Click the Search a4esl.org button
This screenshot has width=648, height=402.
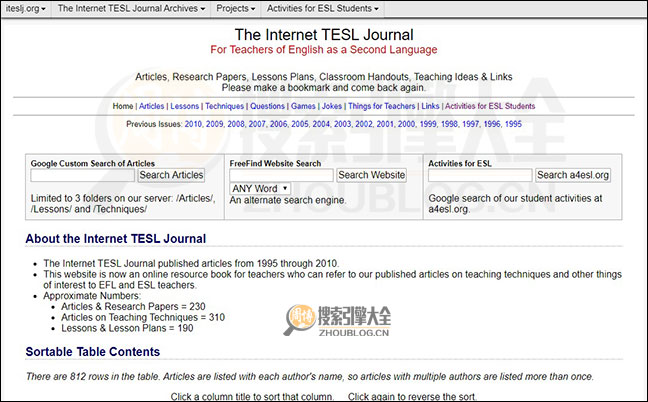tap(573, 175)
